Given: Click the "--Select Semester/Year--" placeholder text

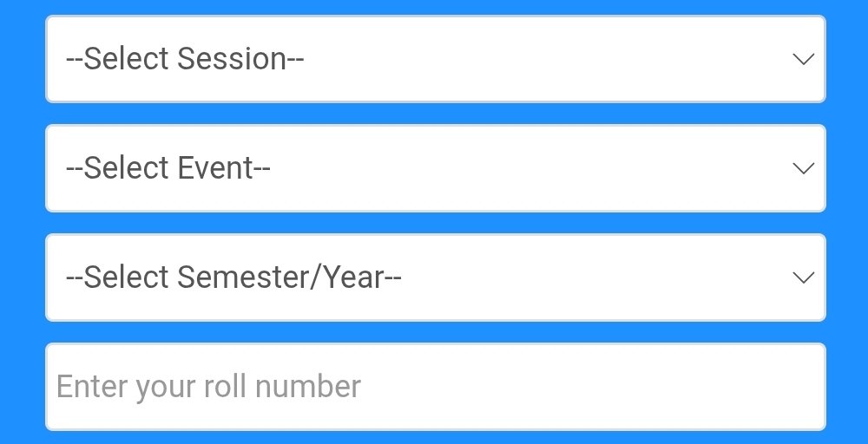Looking at the screenshot, I should pyautogui.click(x=233, y=277).
